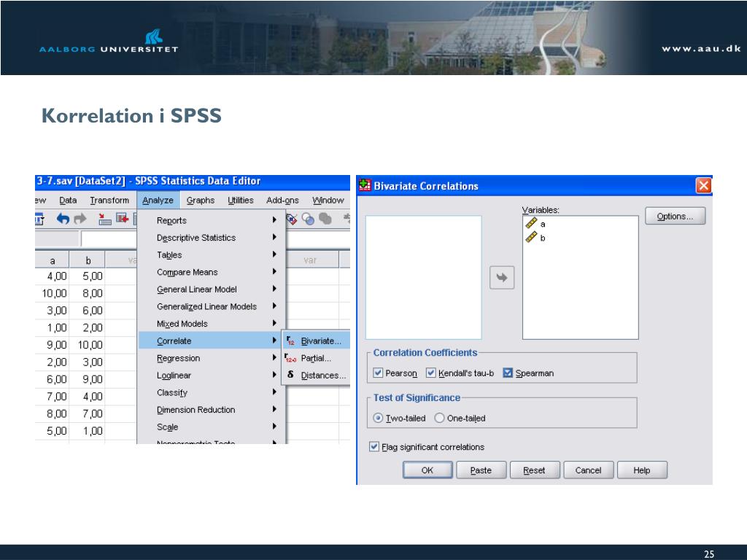This screenshot has width=747, height=560.
Task: Select the One-tailed radio button
Action: 440,418
